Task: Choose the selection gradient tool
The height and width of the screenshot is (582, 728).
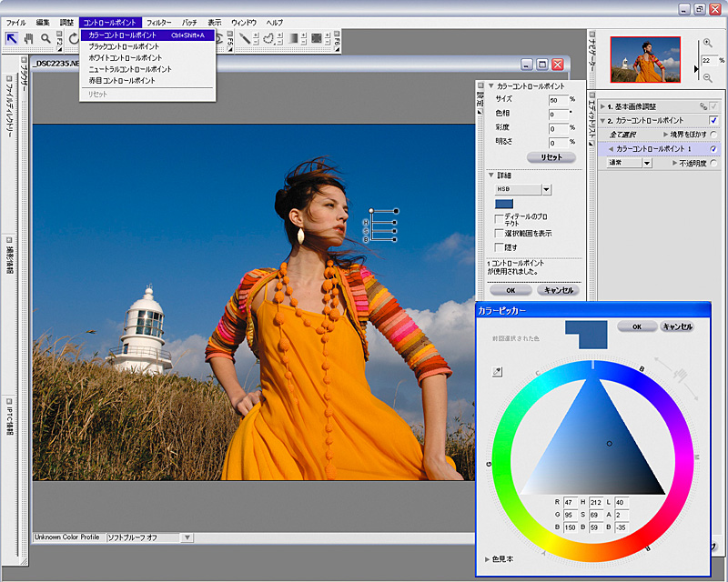Action: click(293, 38)
